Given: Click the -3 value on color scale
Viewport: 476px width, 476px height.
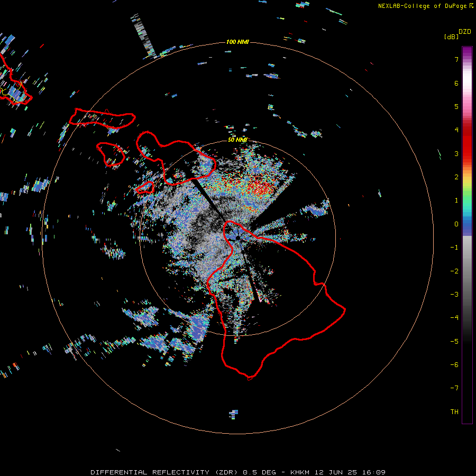Looking at the screenshot, I should pos(454,295).
